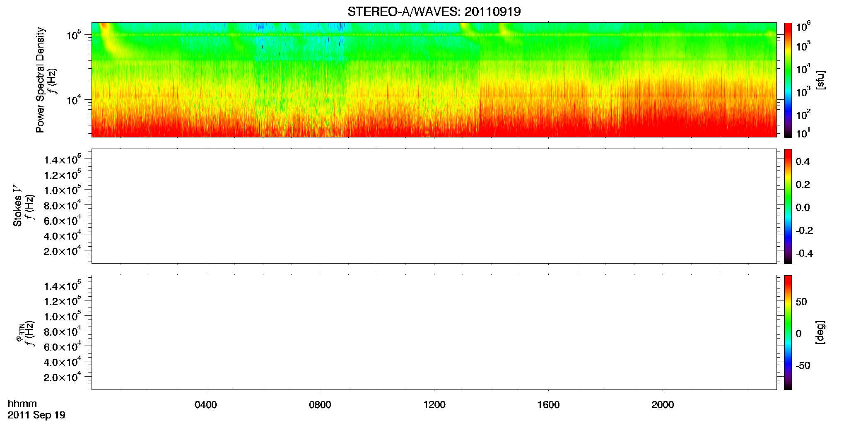
Task: Click the 1200 time tick label
Action: tap(434, 405)
